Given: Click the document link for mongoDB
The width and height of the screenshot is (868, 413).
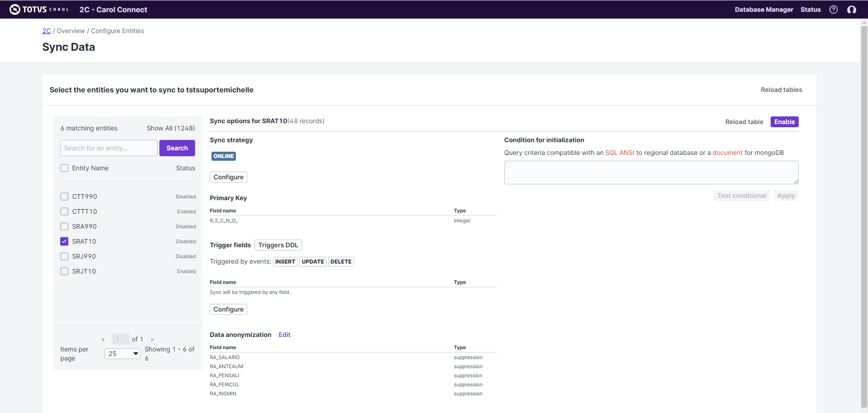Looking at the screenshot, I should [x=727, y=153].
